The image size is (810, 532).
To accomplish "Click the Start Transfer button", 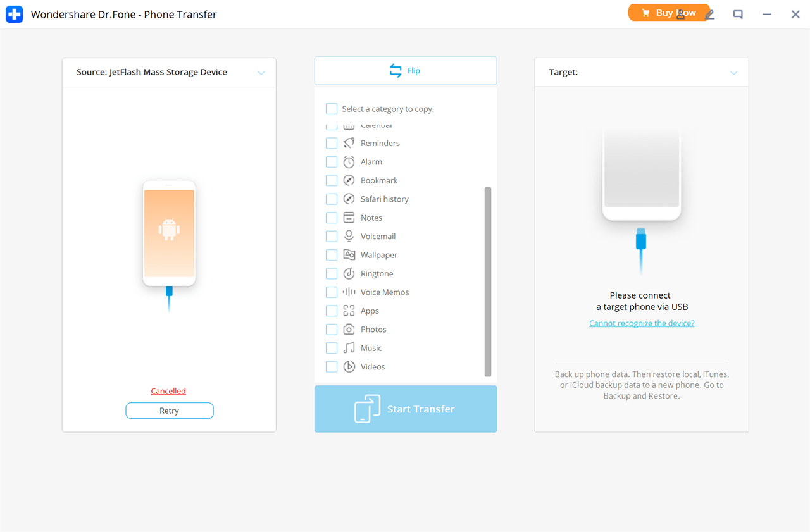I will tap(406, 409).
